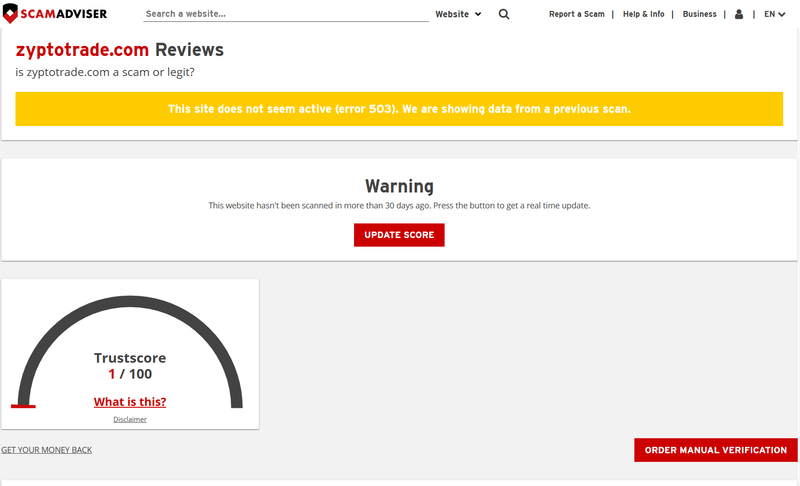Open Report a Scam menu item
The height and width of the screenshot is (486, 800).
coord(577,14)
